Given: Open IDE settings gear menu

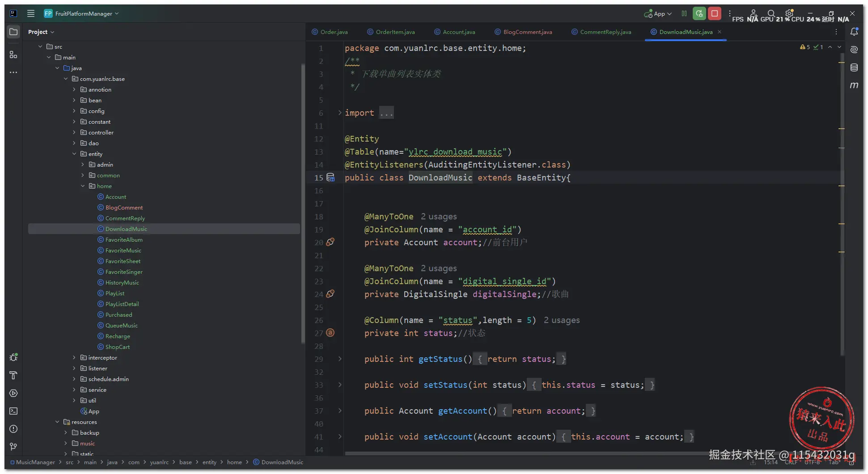Looking at the screenshot, I should [x=789, y=13].
